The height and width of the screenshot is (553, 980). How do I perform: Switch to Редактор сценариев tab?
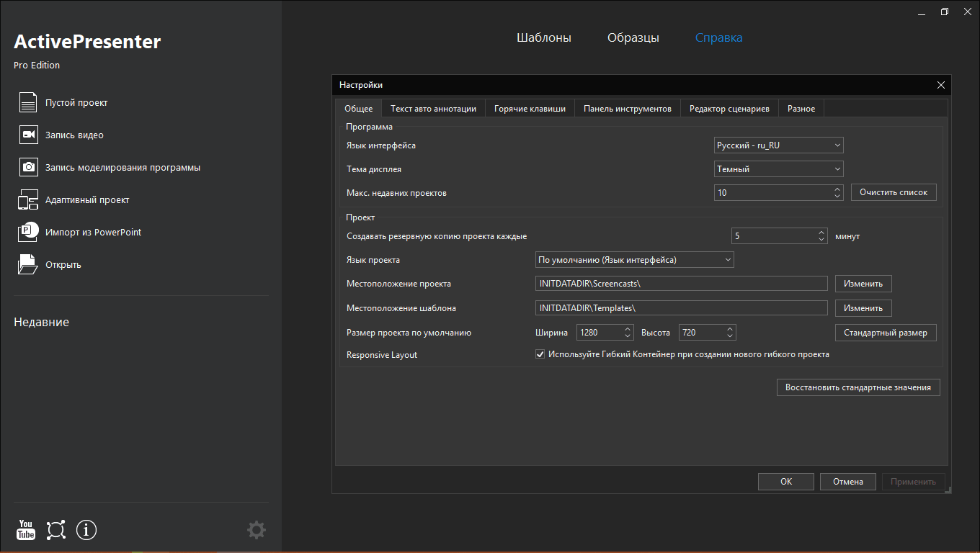729,109
